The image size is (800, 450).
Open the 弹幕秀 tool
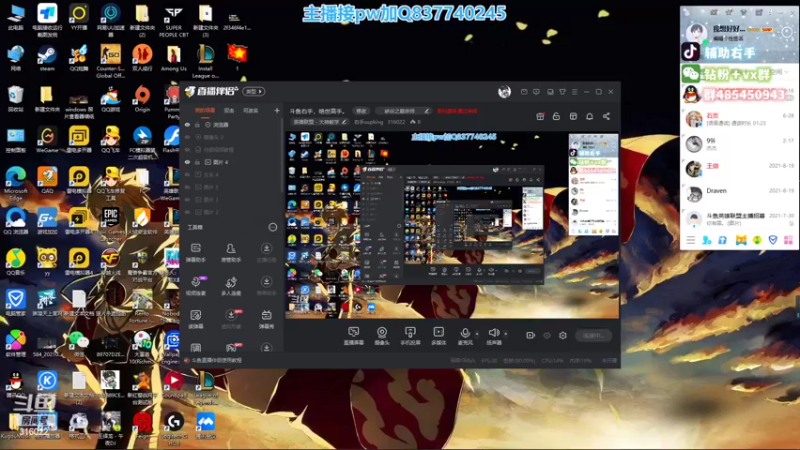(x=266, y=319)
